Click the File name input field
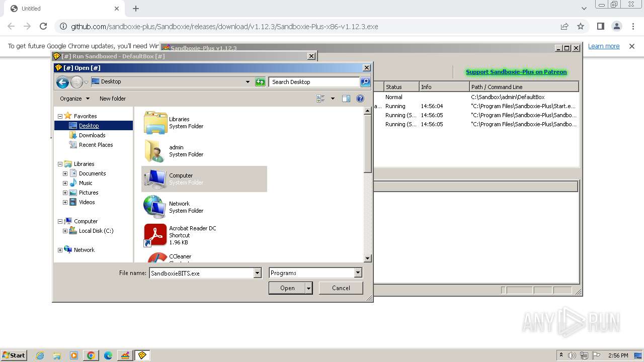Image resolution: width=644 pixels, height=362 pixels. tap(201, 273)
